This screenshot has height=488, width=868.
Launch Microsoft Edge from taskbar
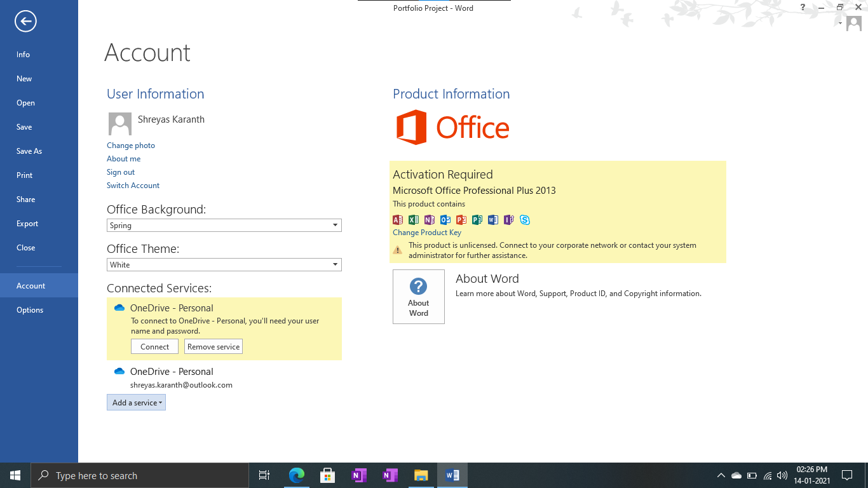click(296, 475)
